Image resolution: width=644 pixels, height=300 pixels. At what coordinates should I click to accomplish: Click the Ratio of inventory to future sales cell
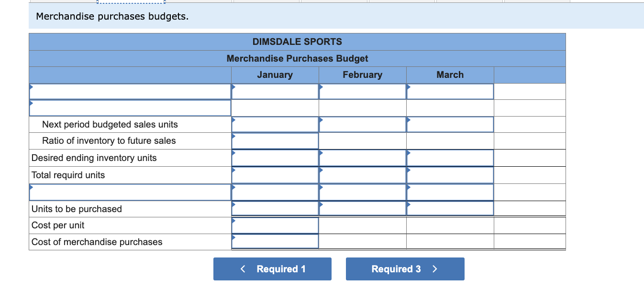[x=275, y=140]
